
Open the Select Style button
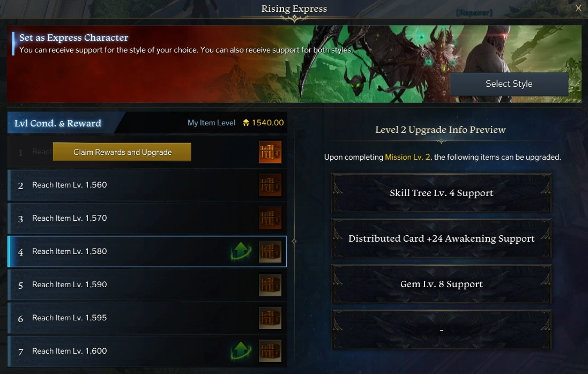(509, 84)
